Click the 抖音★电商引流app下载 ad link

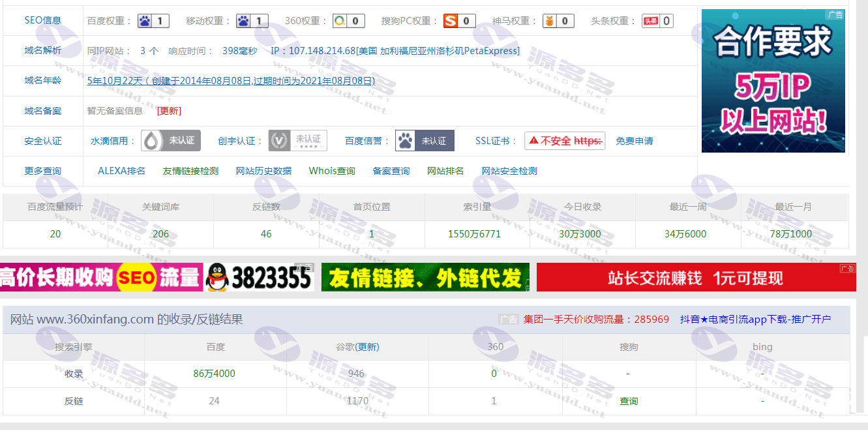click(x=755, y=320)
